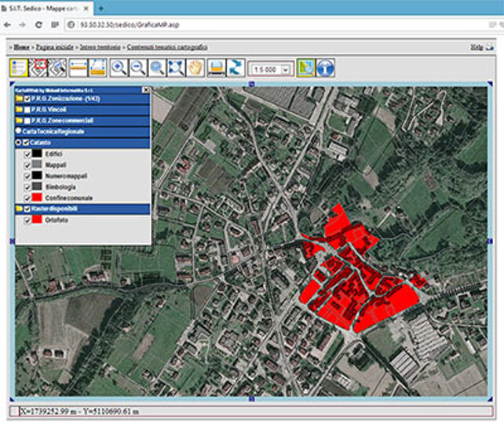Select the Carta Tecnica Regionale radio button

tap(18, 132)
